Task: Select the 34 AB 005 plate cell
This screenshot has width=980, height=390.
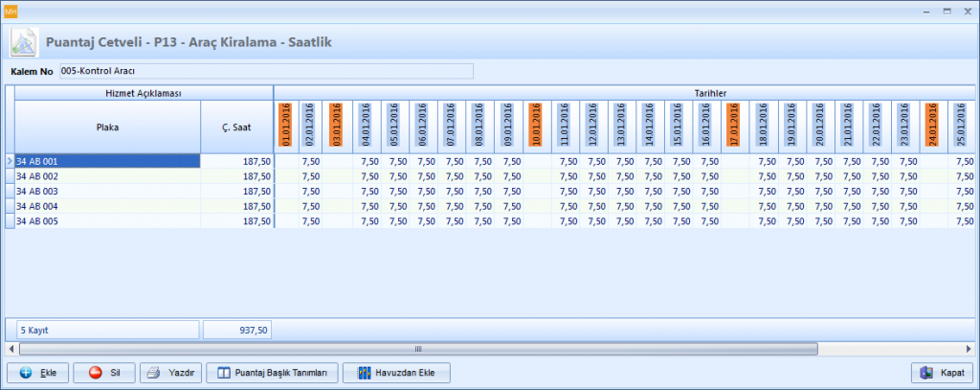Action: [105, 221]
